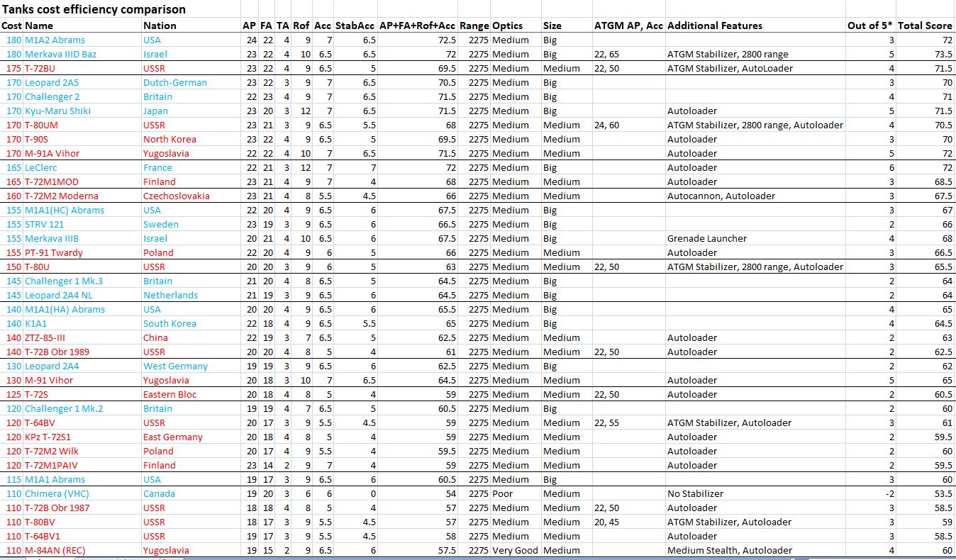Click the "Optics" column header
956x560 pixels.
[x=507, y=26]
